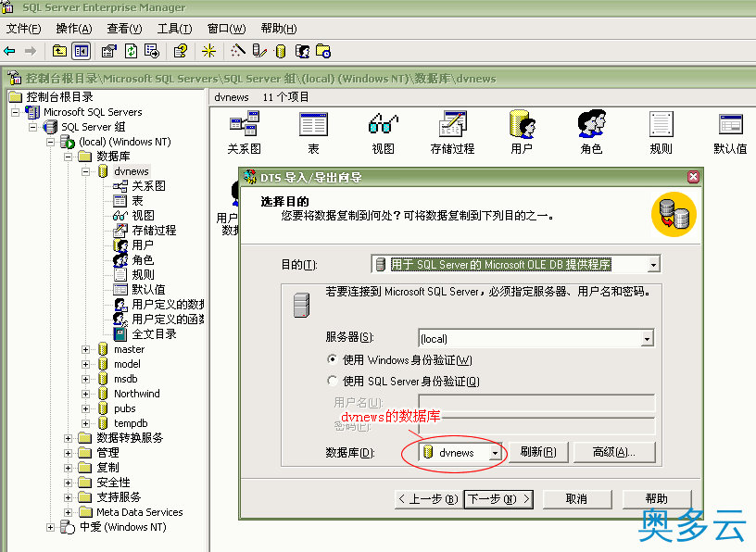Viewport: 756px width, 552px height.
Task: Open the 服务器 (local) dropdown
Action: click(647, 339)
